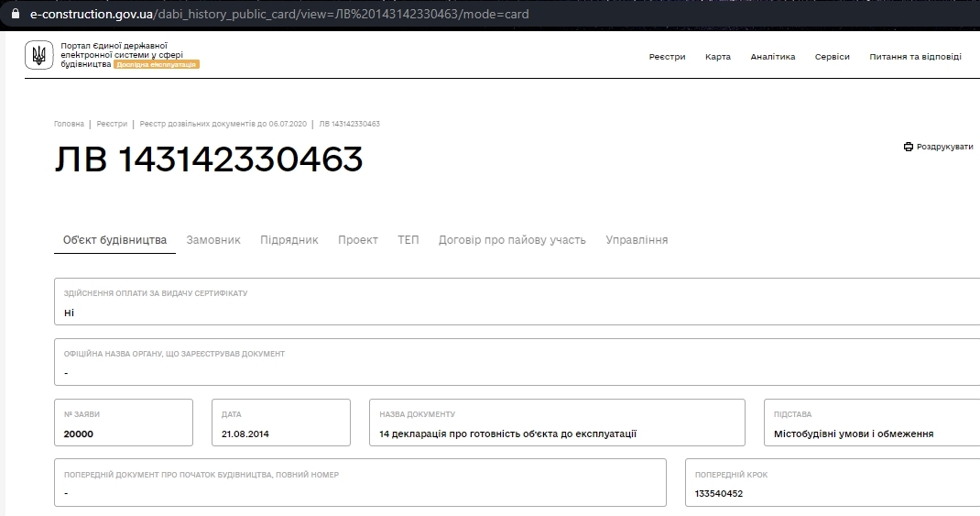
Task: Click the Попередній документ про початок будівництва field
Action: click(360, 483)
